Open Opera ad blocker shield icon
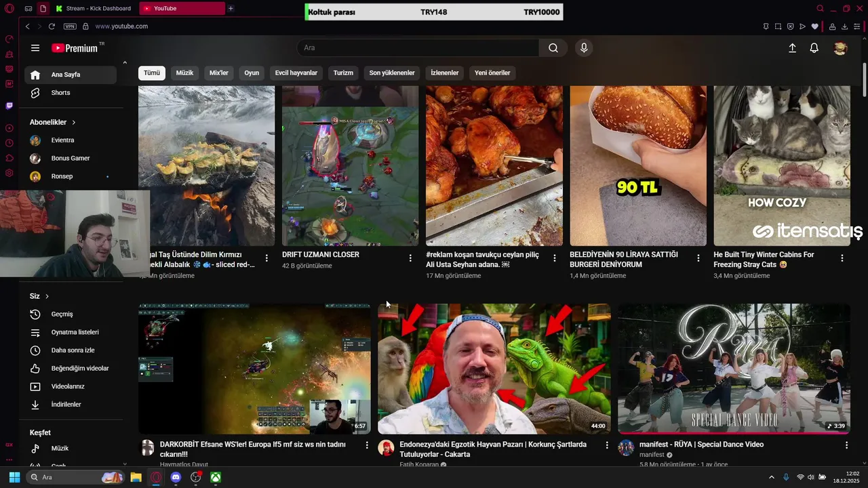The image size is (868, 488). (790, 26)
